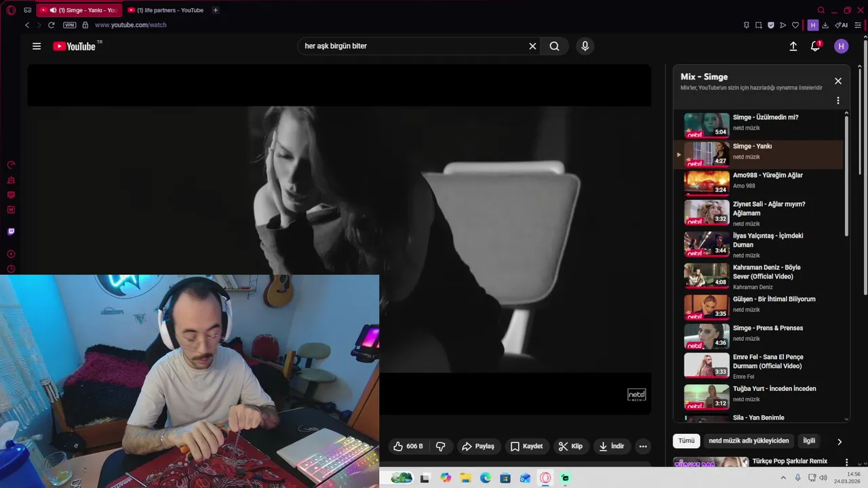Open Twitch in Opera sidebar
The image size is (868, 488).
click(x=11, y=232)
